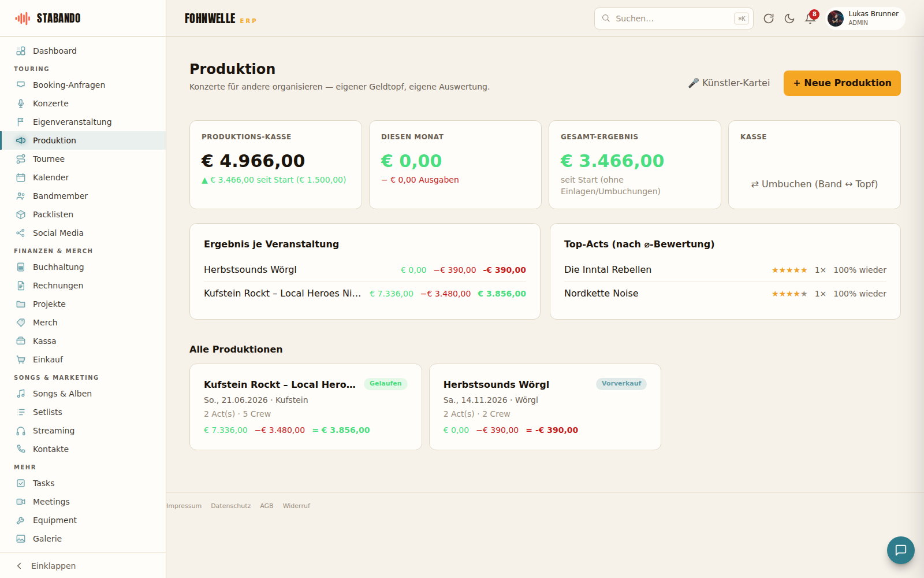The image size is (924, 578).
Task: Click the Projekte folder icon
Action: pyautogui.click(x=21, y=304)
